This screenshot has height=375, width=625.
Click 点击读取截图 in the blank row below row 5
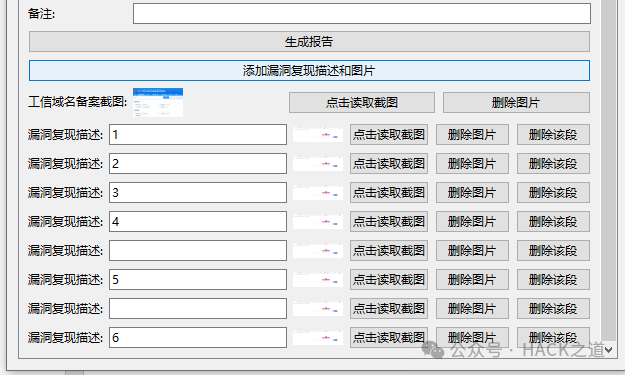tap(389, 309)
